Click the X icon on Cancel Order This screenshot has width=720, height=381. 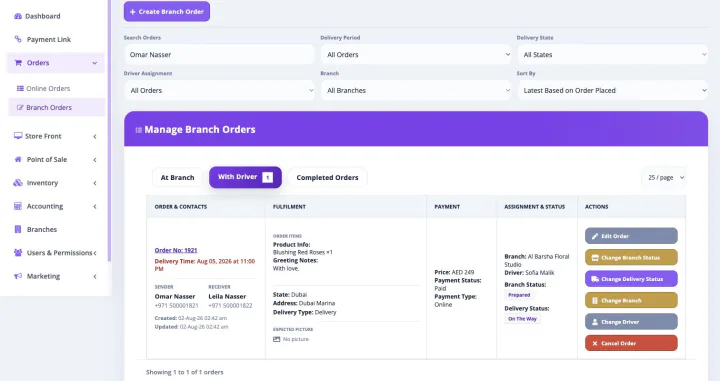(x=595, y=343)
